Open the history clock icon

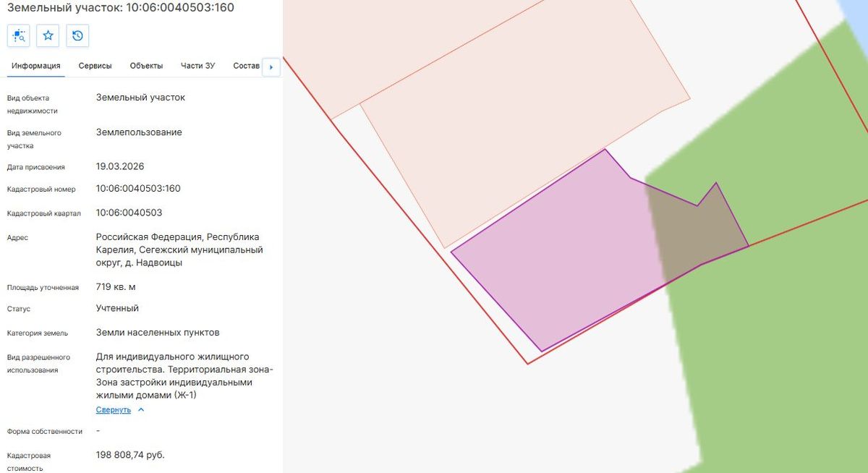pyautogui.click(x=77, y=35)
